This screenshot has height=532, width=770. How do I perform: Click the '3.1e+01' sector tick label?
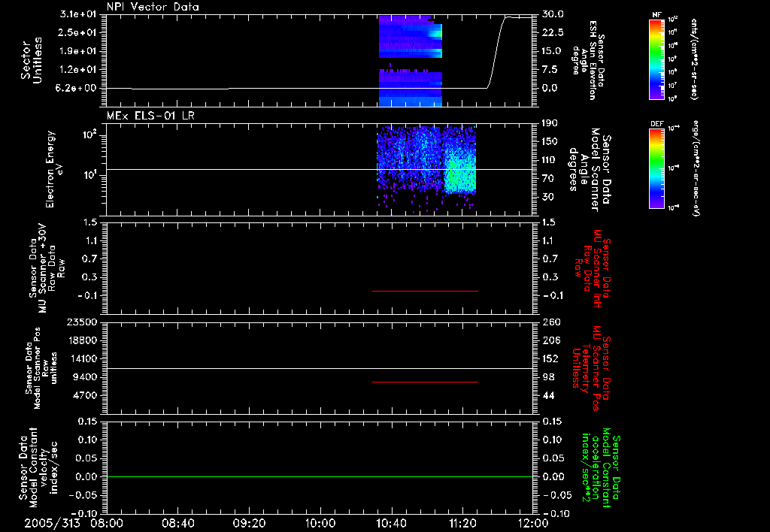pyautogui.click(x=80, y=14)
